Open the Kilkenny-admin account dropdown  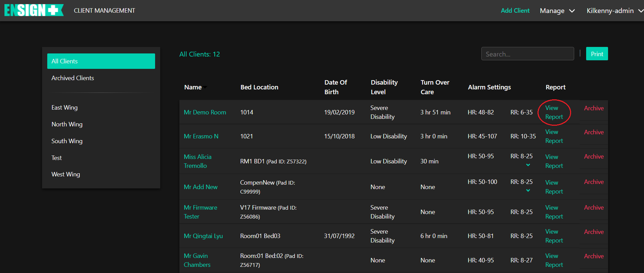tap(615, 11)
